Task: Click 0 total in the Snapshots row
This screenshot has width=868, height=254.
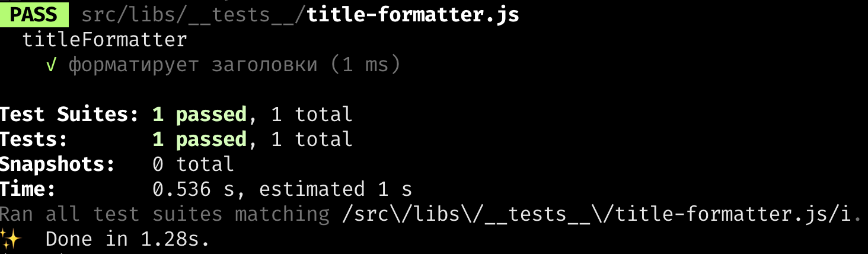Action: coord(193,164)
